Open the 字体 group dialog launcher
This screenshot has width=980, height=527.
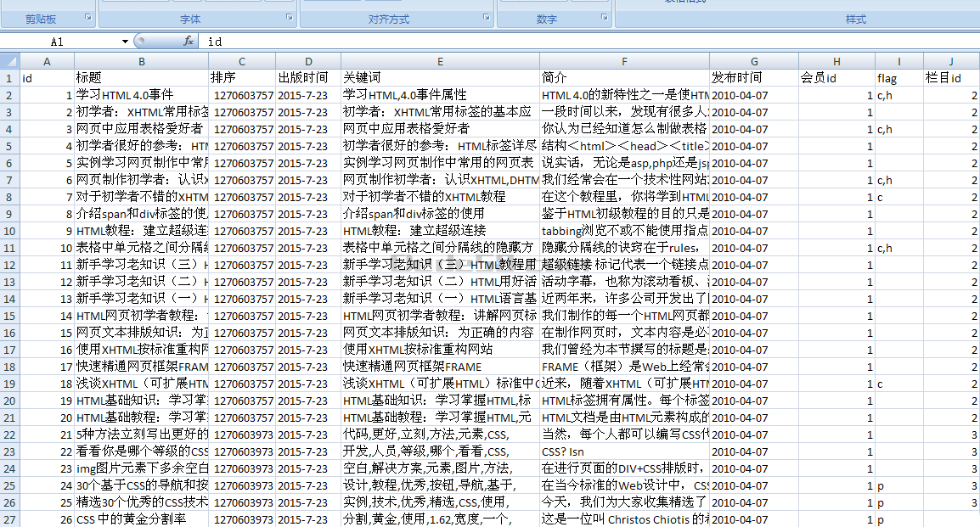pos(289,18)
